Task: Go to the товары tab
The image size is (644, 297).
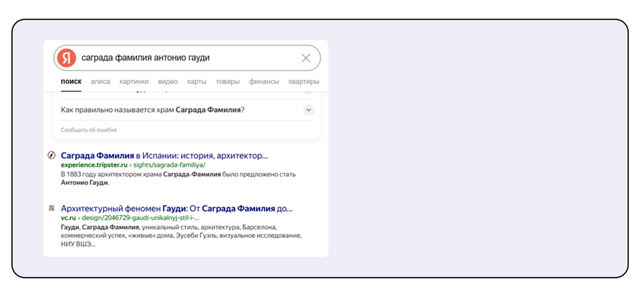Action: 228,82
